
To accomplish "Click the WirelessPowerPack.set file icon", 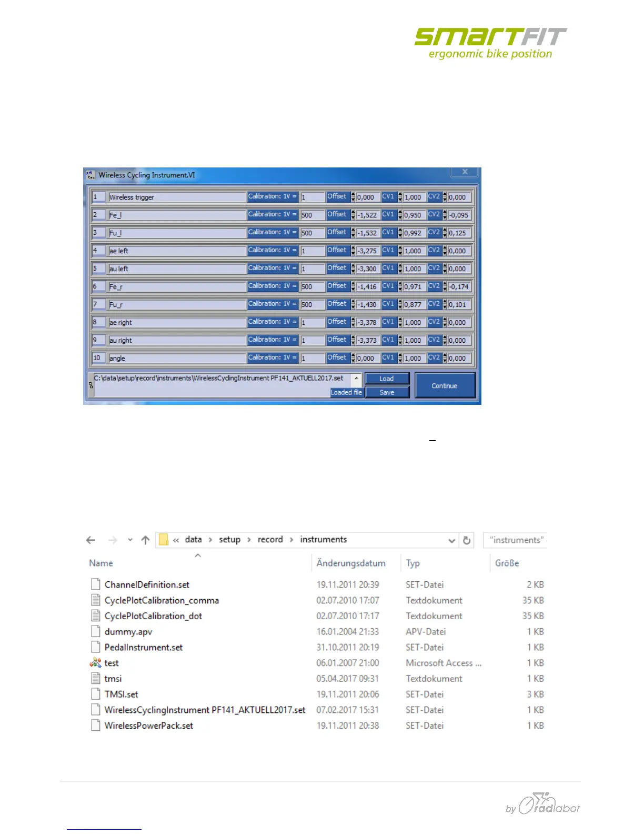I will tap(95, 726).
